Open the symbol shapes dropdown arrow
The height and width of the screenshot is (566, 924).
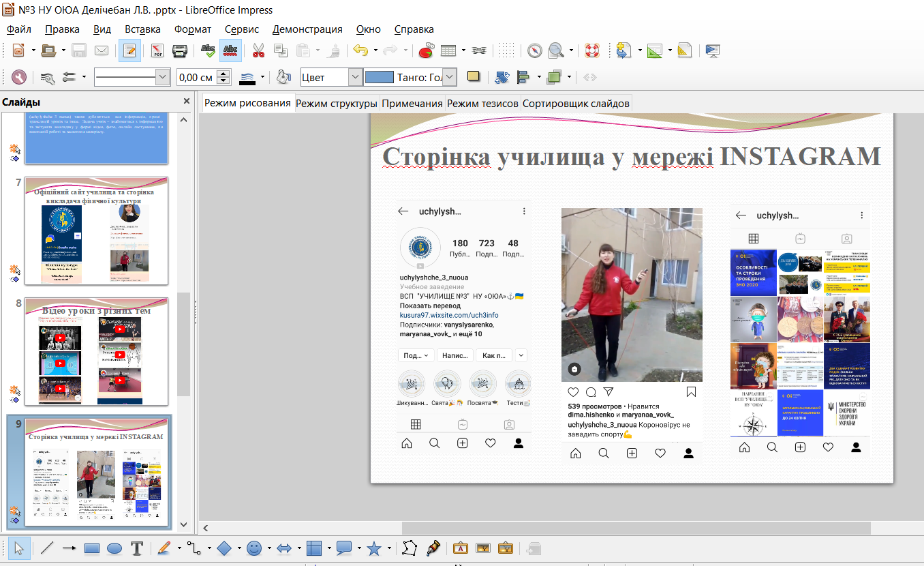(270, 548)
